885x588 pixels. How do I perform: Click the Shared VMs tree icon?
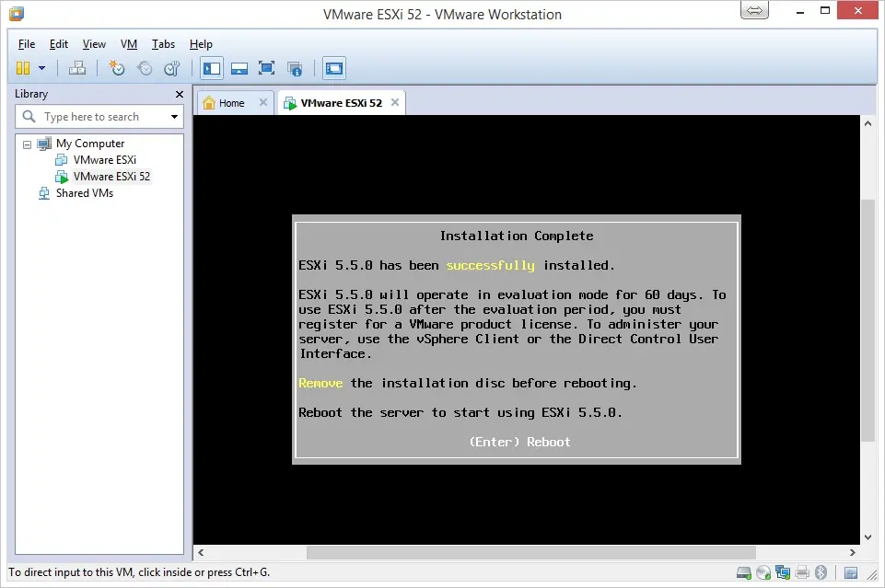click(44, 193)
